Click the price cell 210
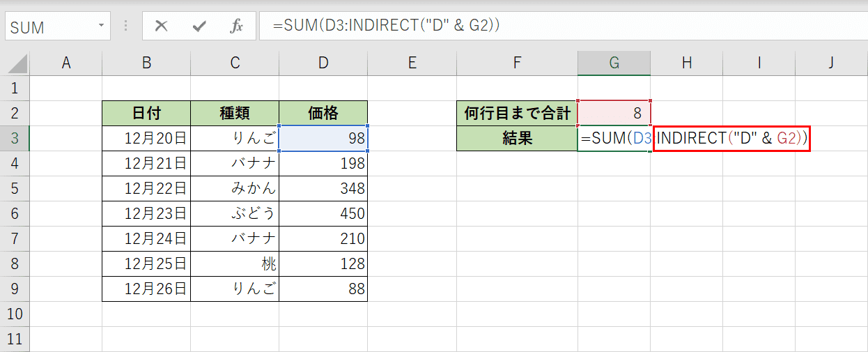 point(323,238)
